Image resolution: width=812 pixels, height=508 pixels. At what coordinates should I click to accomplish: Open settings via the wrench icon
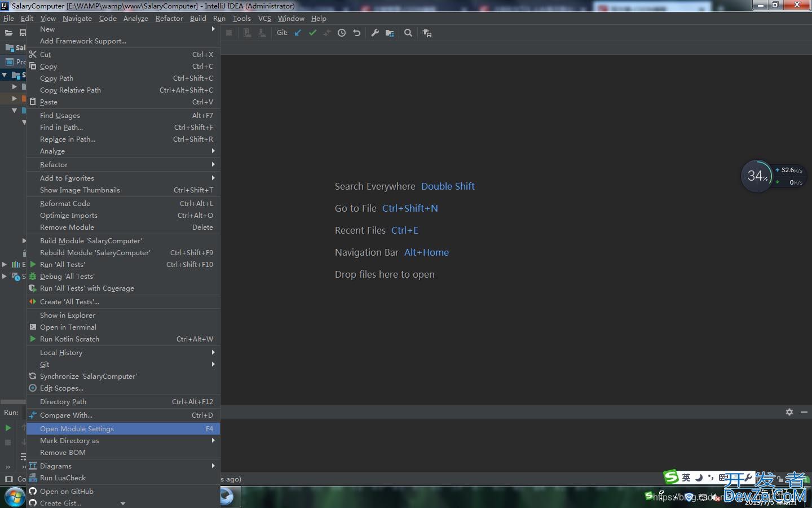[x=375, y=33]
